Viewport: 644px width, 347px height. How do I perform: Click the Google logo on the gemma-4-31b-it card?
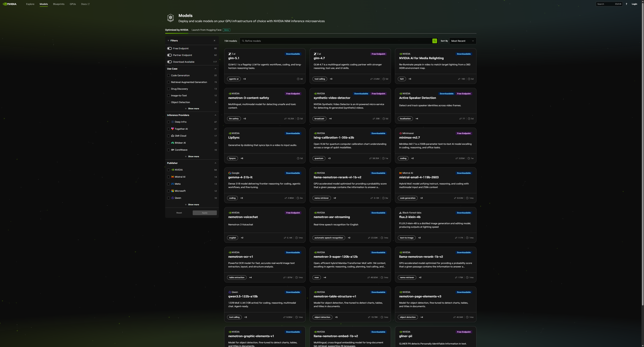point(229,173)
